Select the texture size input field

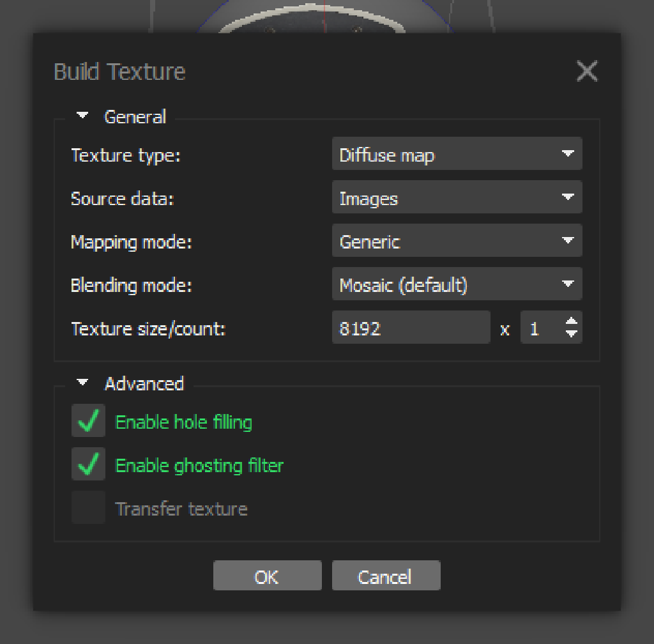tap(411, 327)
